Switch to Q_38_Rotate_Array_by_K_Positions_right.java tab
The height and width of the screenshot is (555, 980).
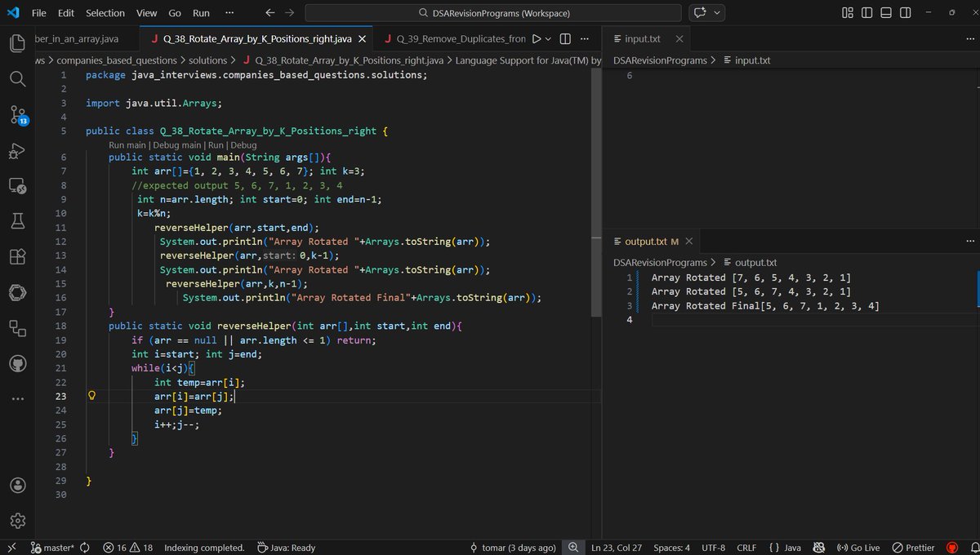tap(256, 39)
